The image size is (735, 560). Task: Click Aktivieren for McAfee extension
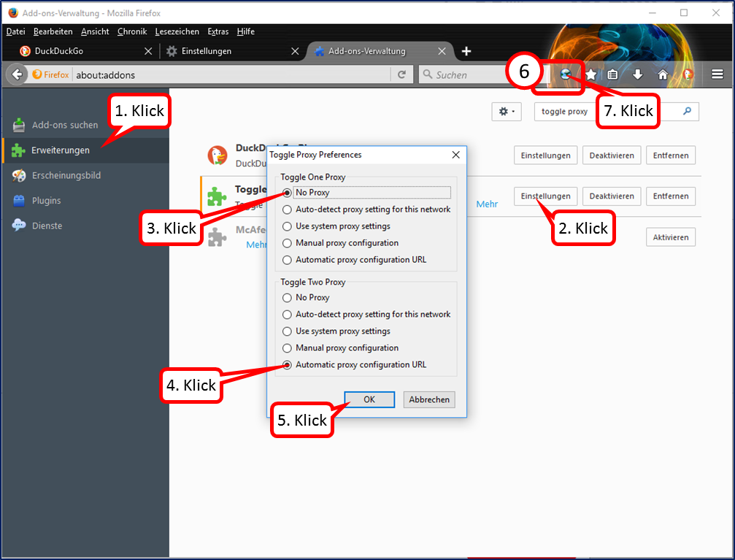click(671, 237)
